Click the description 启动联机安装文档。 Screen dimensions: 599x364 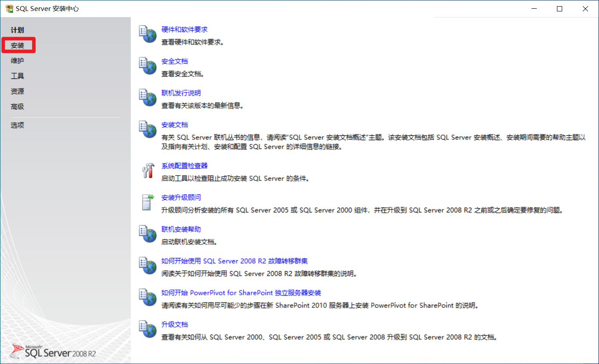click(x=190, y=242)
